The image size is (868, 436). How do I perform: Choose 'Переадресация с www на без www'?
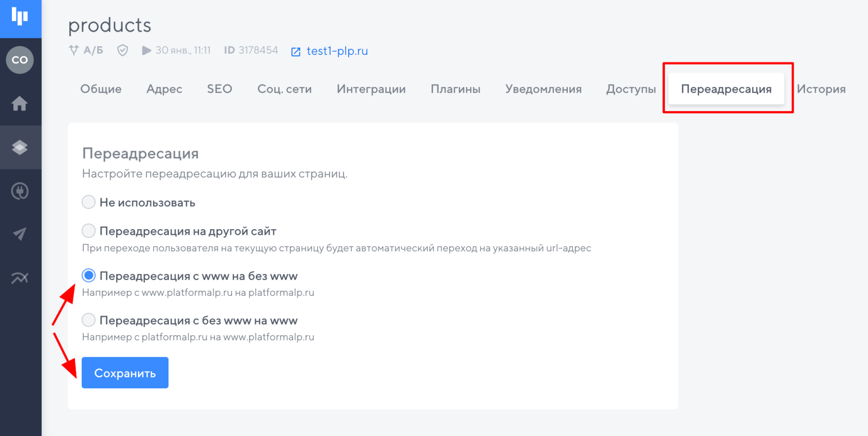(x=89, y=276)
